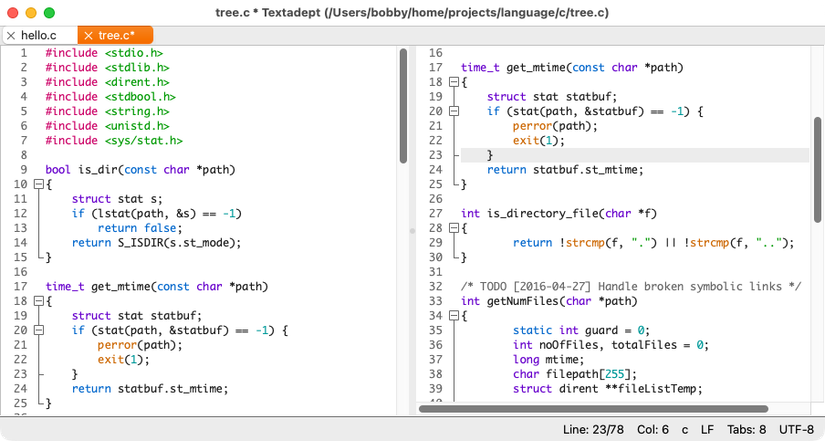The height and width of the screenshot is (441, 825).
Task: Click the right pane horizontal scrollbar thumb
Action: click(x=593, y=409)
